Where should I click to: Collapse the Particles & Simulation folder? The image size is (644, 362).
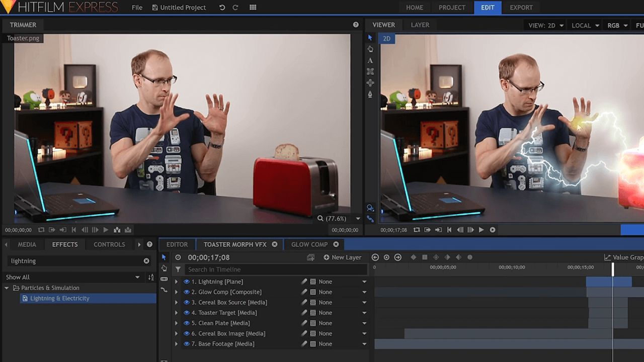7,288
